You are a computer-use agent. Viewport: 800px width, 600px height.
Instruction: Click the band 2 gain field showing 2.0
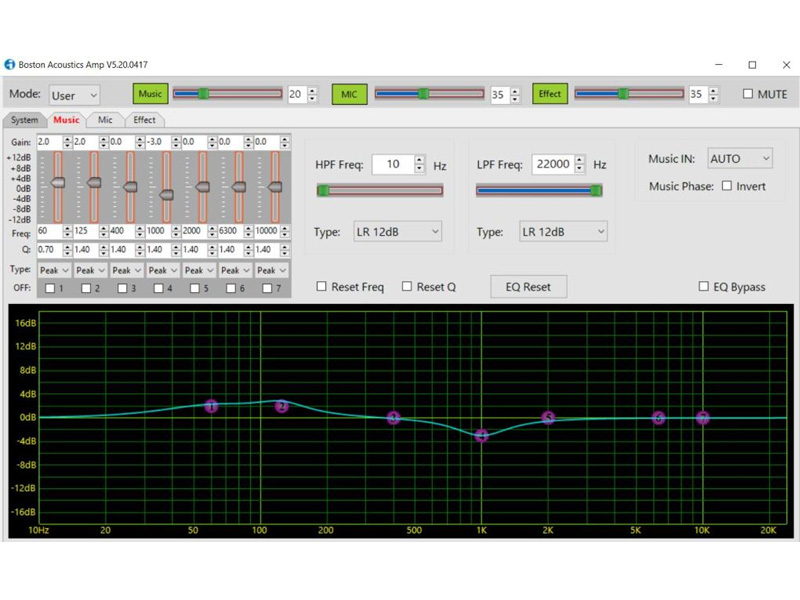click(x=86, y=142)
